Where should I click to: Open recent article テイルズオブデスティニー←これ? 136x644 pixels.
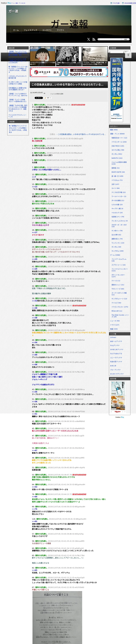pyautogui.click(x=17, y=116)
